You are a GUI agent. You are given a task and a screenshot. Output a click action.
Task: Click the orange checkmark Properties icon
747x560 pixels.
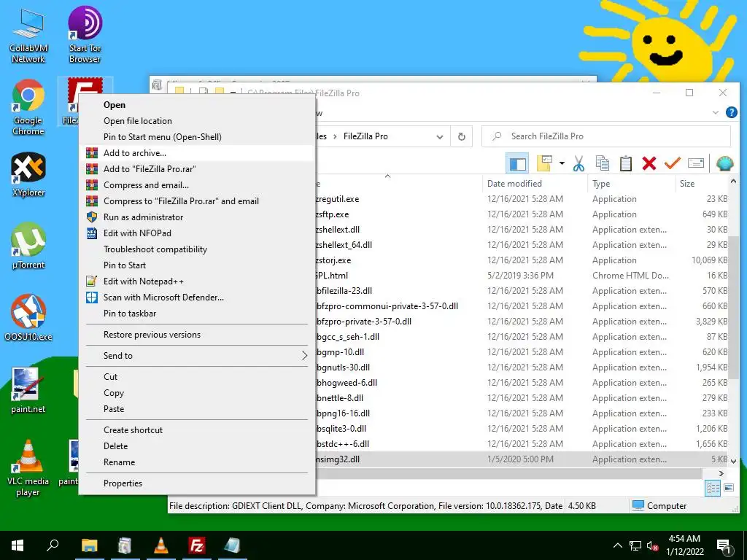point(672,163)
